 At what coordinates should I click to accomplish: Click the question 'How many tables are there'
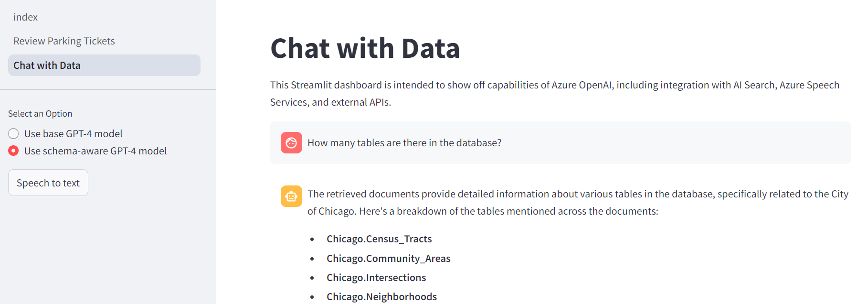[x=404, y=143]
